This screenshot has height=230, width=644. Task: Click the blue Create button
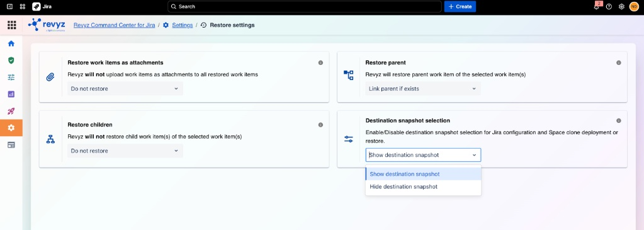(460, 6)
